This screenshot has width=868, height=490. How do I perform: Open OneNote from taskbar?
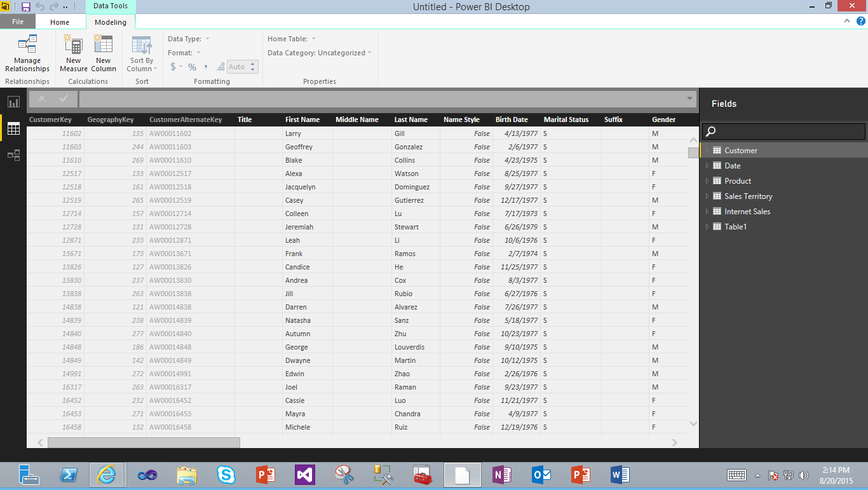(x=502, y=475)
